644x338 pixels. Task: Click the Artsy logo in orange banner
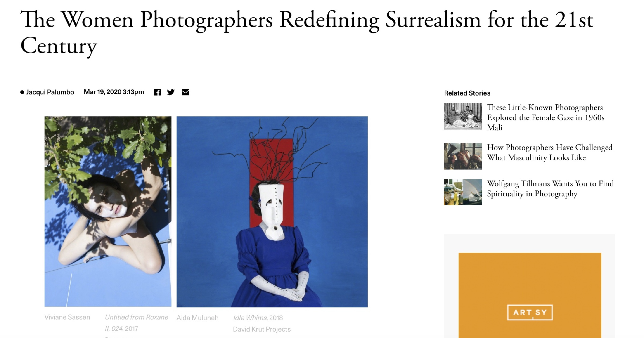tap(530, 312)
